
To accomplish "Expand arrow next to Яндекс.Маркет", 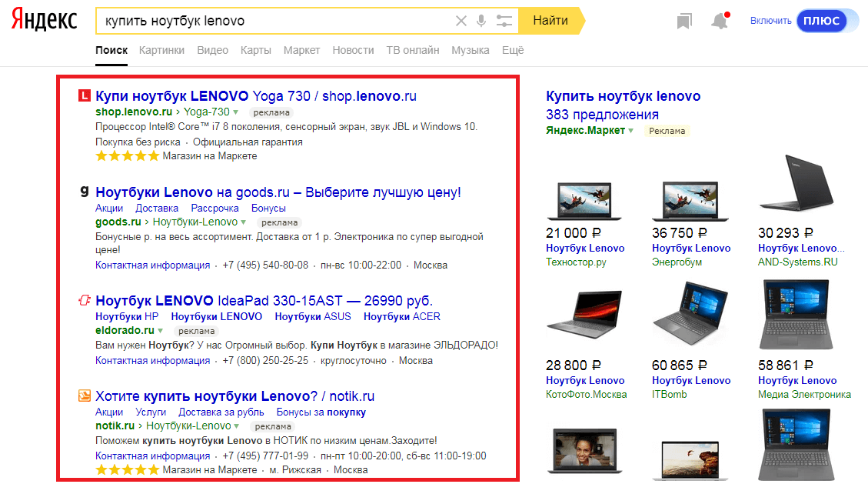I will click(630, 131).
